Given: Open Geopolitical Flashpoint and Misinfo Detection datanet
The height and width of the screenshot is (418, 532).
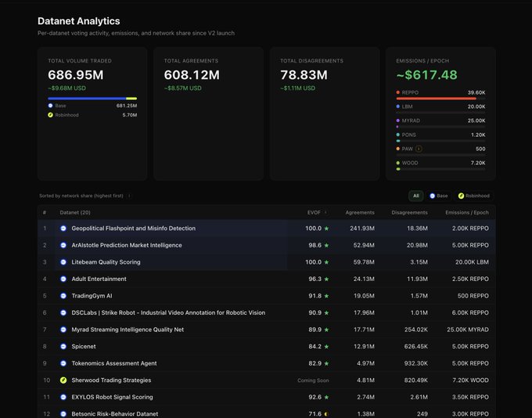Looking at the screenshot, I should [x=133, y=229].
